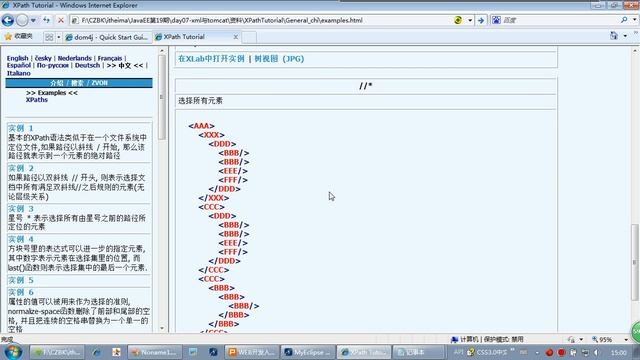
Task: Open 实例 1 in the examples list
Action: pyautogui.click(x=21, y=128)
